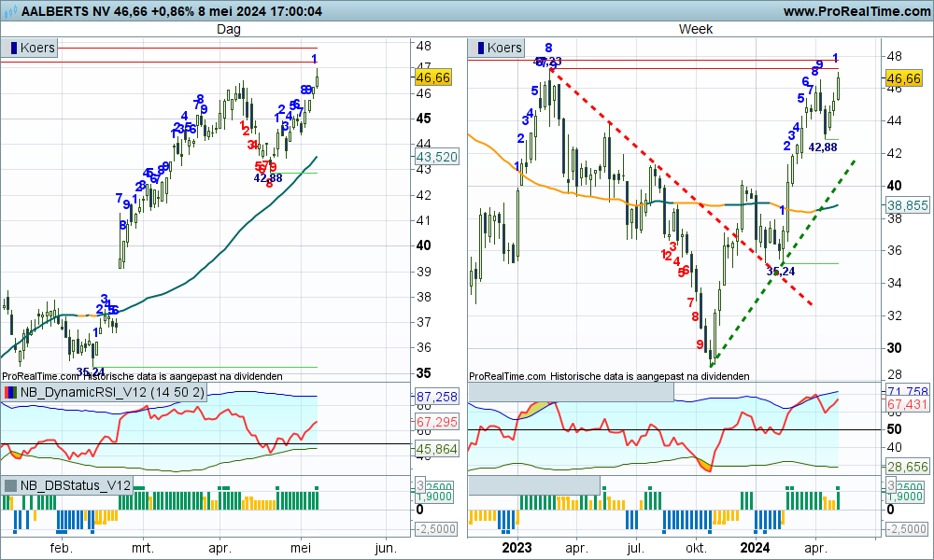Click the red 67,431 RSI value in Week panel

tap(907, 405)
